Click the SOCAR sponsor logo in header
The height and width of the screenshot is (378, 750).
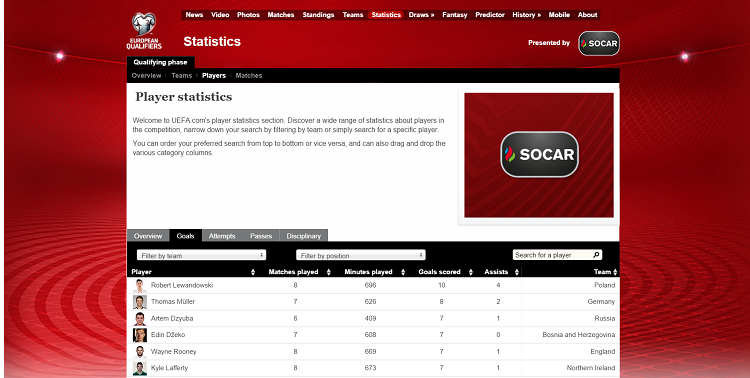click(599, 44)
